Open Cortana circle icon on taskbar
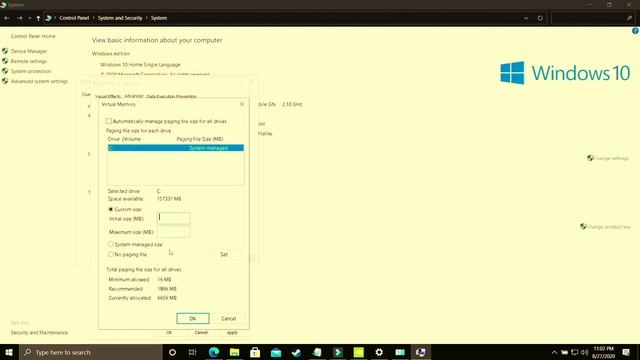 pyautogui.click(x=172, y=352)
